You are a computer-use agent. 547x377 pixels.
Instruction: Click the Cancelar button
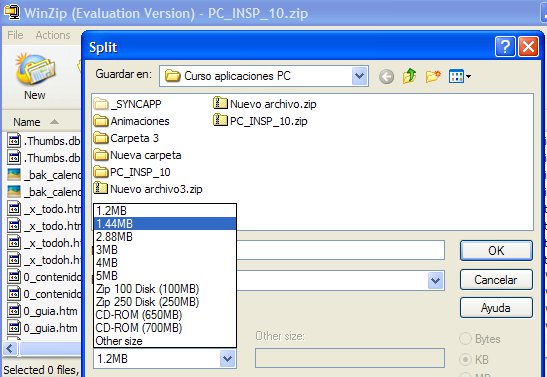(496, 279)
